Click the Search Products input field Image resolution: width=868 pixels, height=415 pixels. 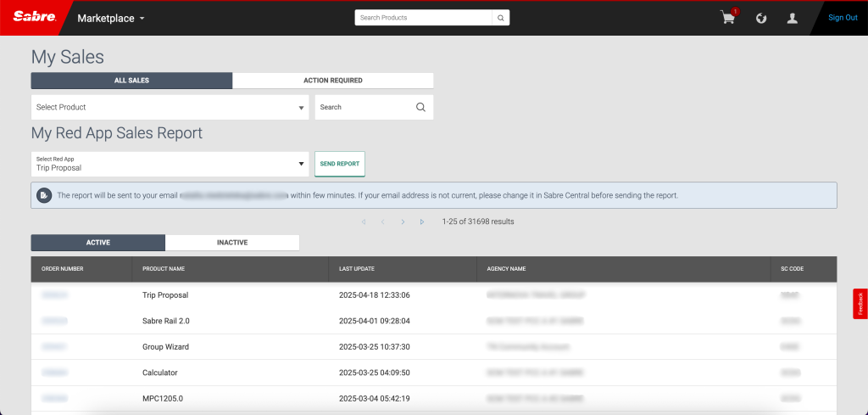[424, 18]
